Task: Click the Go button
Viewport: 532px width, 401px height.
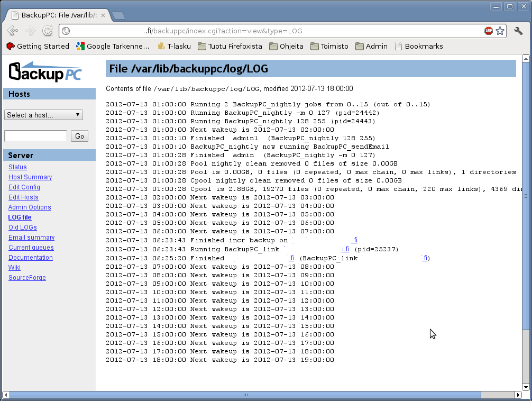Action: click(79, 136)
